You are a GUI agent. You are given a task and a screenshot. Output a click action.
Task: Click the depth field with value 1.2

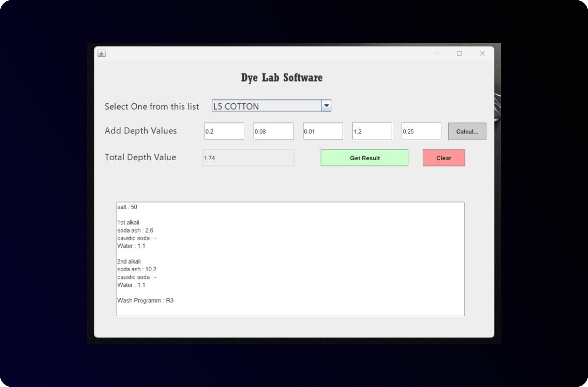pyautogui.click(x=372, y=131)
